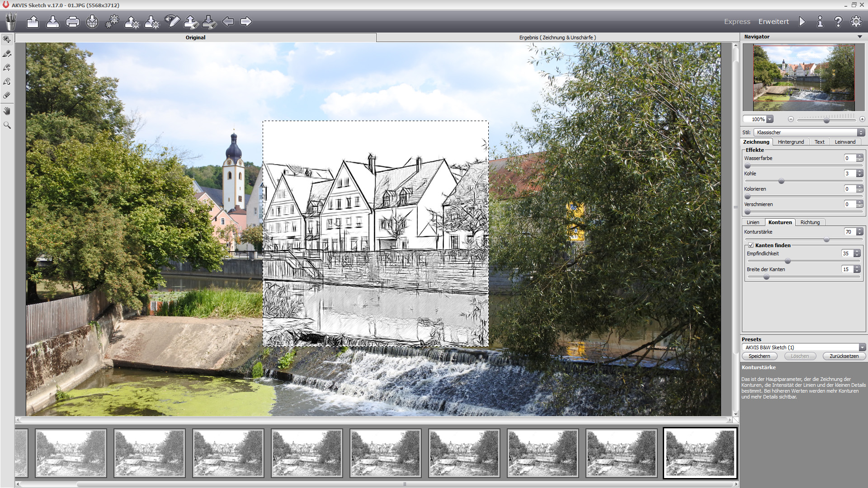Adjust the Konturstärke slider handle
Viewport: 868px width, 488px height.
tap(826, 240)
